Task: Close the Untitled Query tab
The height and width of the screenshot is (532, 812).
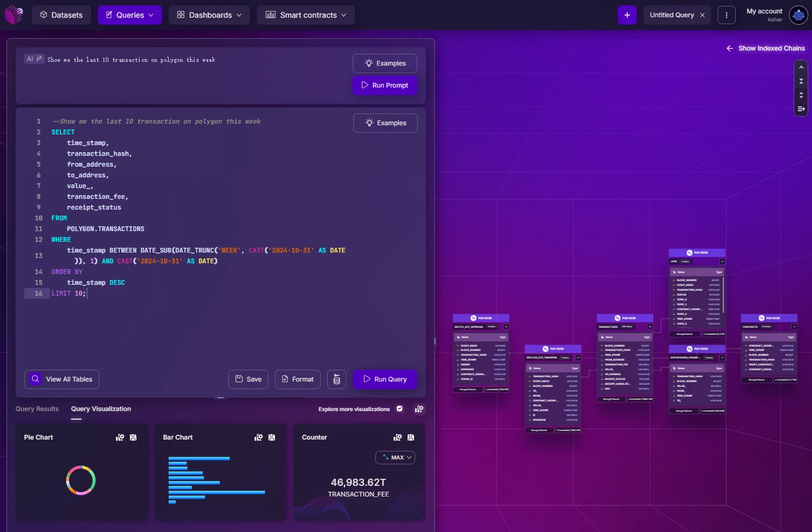Action: tap(702, 15)
